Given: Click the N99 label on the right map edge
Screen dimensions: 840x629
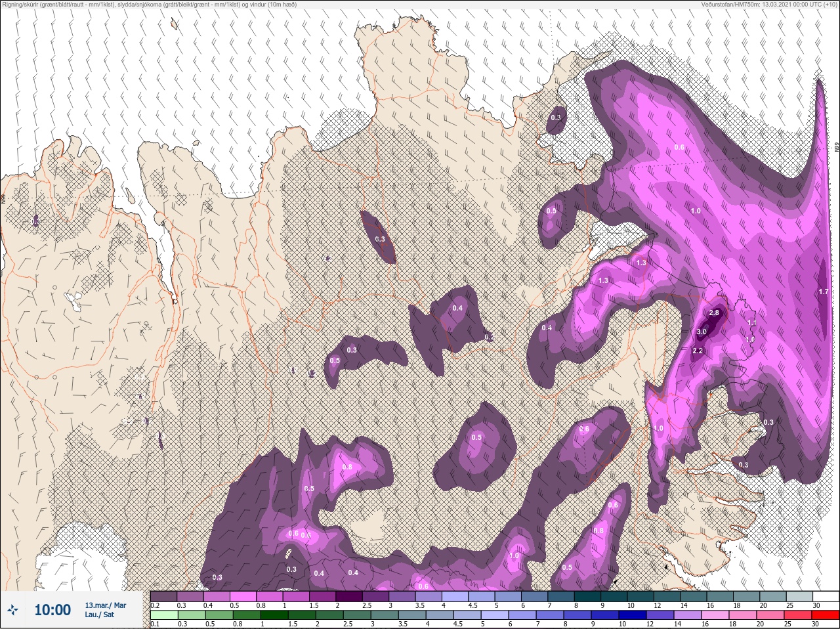Looking at the screenshot, I should click(x=837, y=148).
